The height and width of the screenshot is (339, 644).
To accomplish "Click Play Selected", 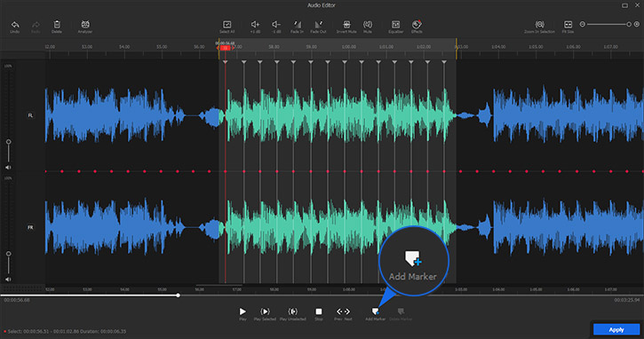I will pos(265,311).
